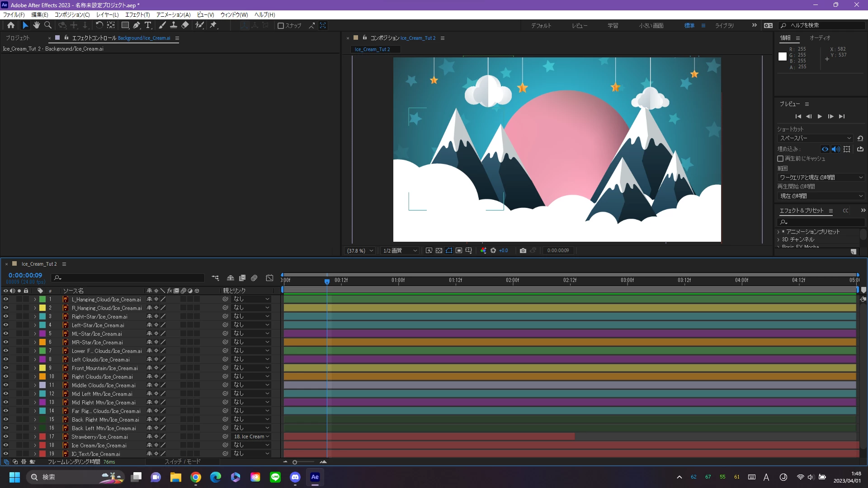Expand the Back Left Mtn layer properties
Image resolution: width=868 pixels, height=488 pixels.
click(35, 428)
